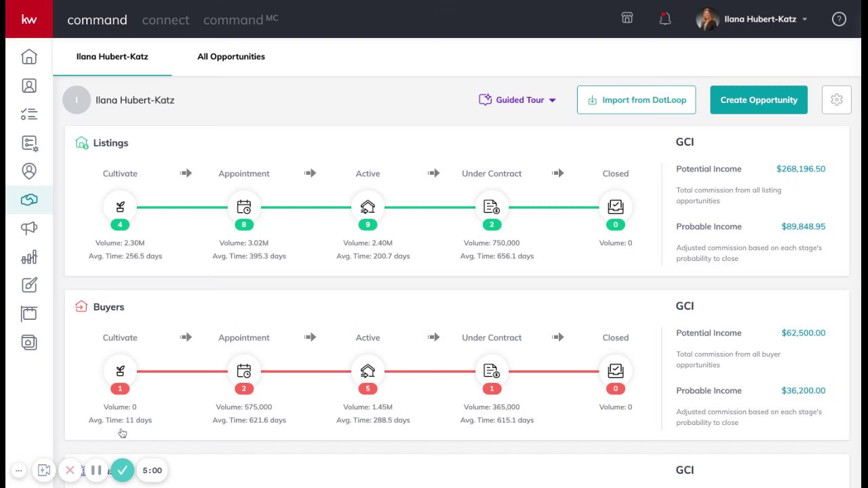Open the Home icon in sidebar
Image resolution: width=868 pixels, height=488 pixels.
pos(29,57)
